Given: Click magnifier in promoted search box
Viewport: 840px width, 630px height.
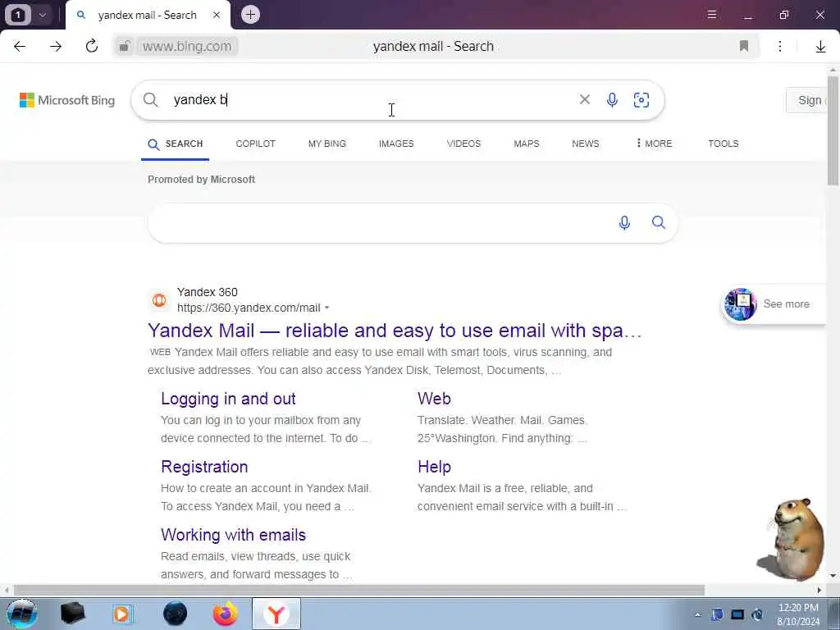Looking at the screenshot, I should [659, 221].
